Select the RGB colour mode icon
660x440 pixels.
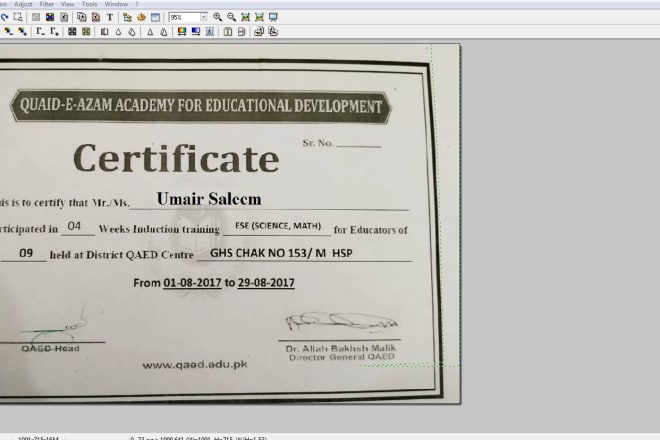[50, 17]
